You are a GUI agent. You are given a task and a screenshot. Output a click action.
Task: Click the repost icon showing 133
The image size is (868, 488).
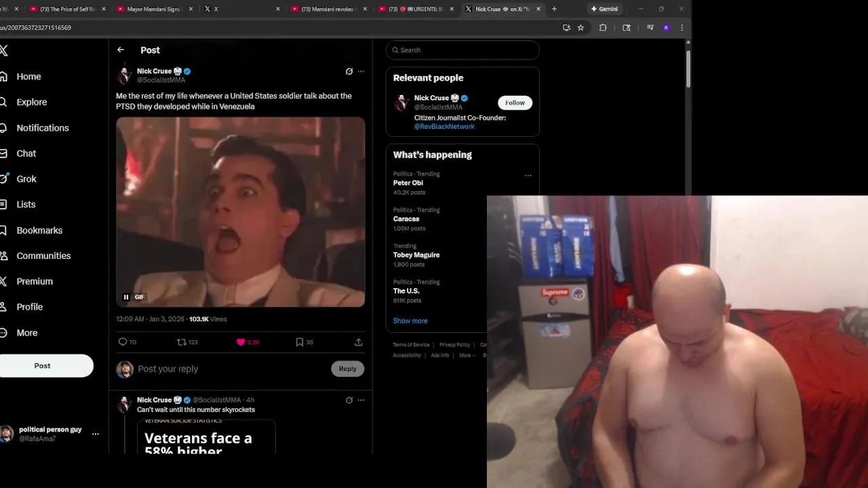click(x=181, y=342)
